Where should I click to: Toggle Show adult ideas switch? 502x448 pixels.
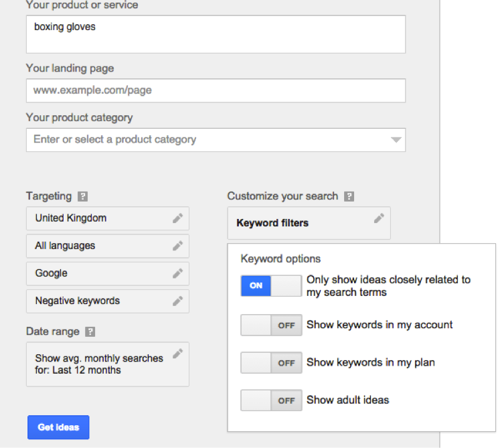271,400
